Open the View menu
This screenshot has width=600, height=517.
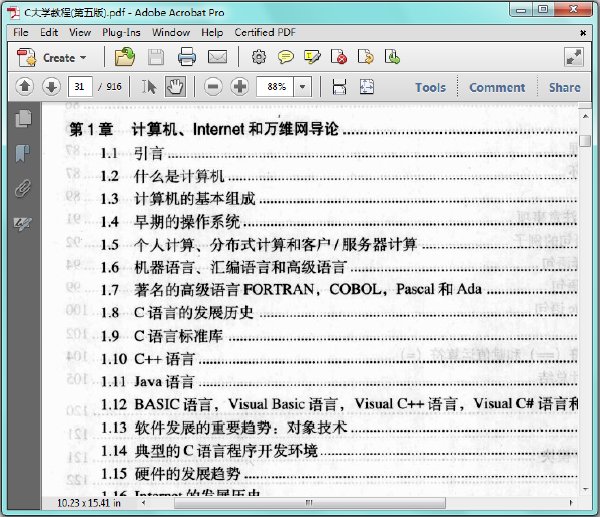[80, 33]
